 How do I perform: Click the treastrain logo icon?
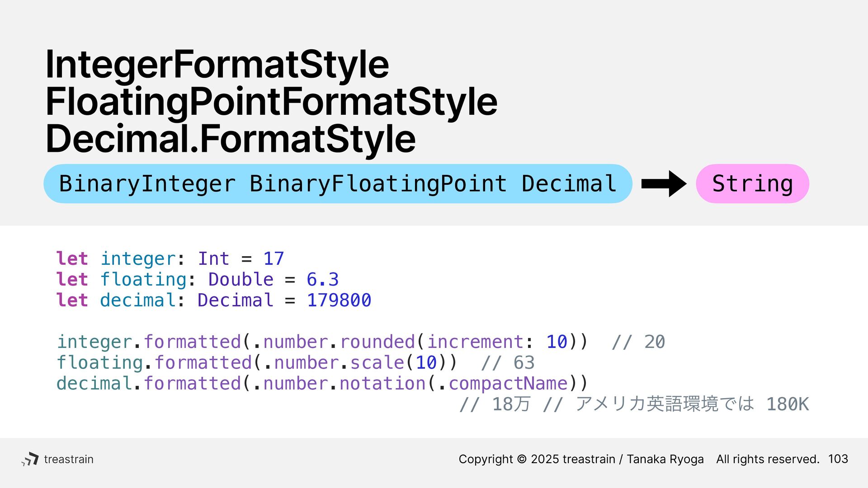pos(30,459)
